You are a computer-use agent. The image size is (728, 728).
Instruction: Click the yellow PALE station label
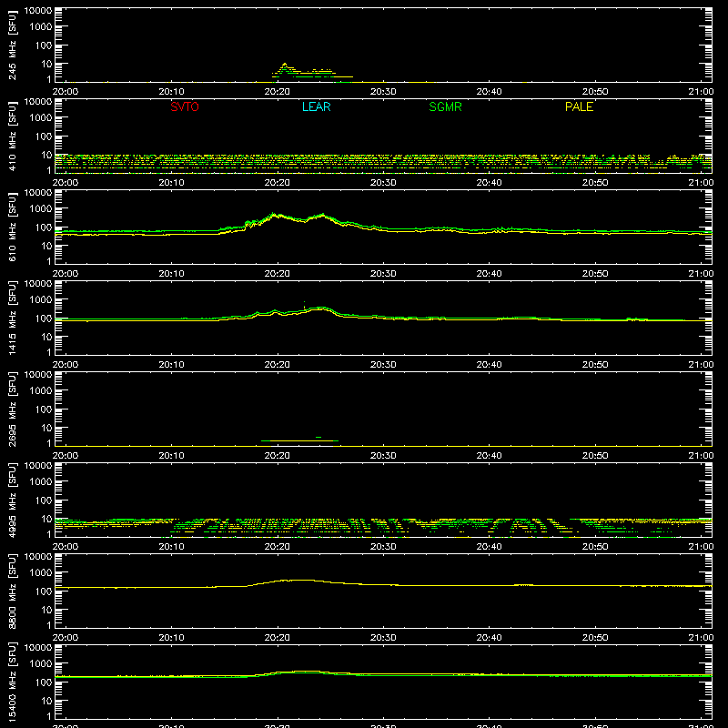[579, 106]
